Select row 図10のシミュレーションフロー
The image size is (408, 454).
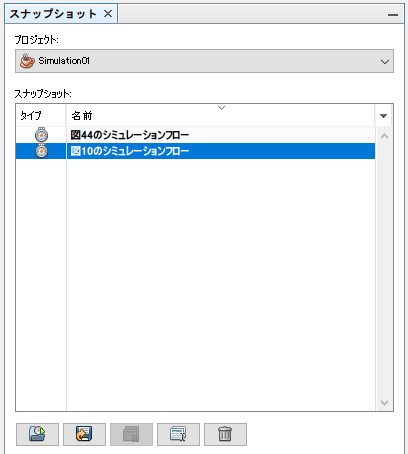(x=195, y=151)
